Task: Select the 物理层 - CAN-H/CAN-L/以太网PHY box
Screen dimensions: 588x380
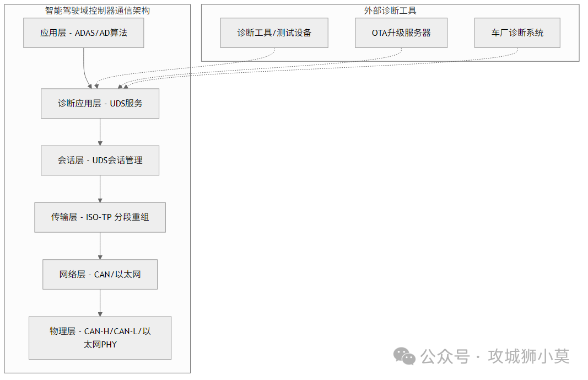Action: pyautogui.click(x=100, y=338)
